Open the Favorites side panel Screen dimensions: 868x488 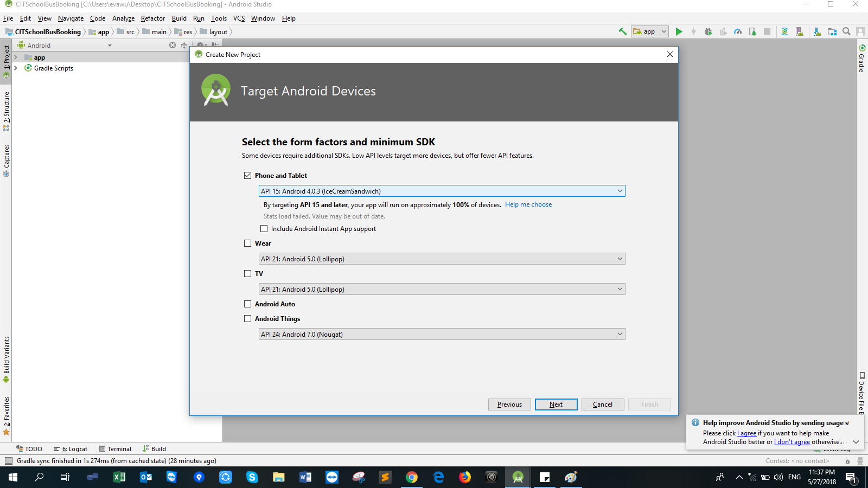(6, 415)
